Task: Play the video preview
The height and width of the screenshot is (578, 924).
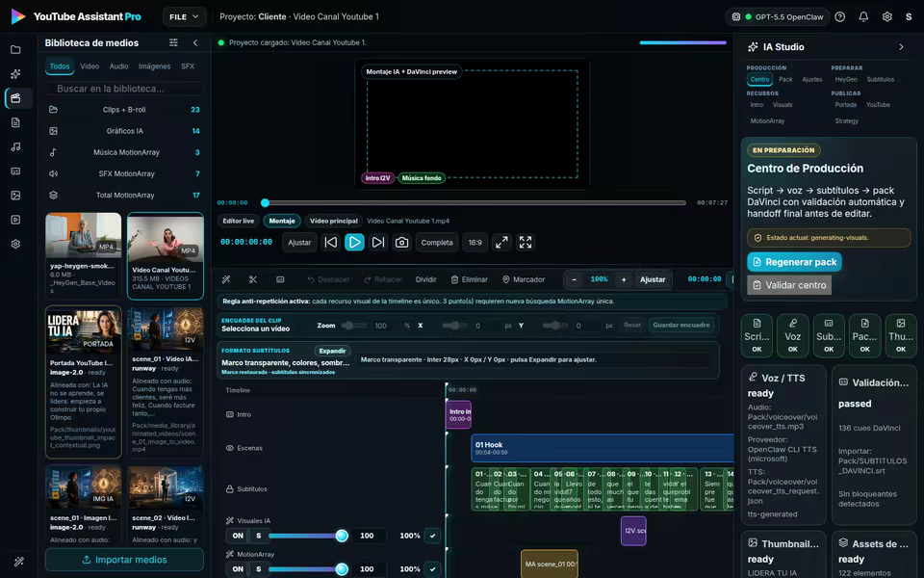Action: pyautogui.click(x=354, y=243)
